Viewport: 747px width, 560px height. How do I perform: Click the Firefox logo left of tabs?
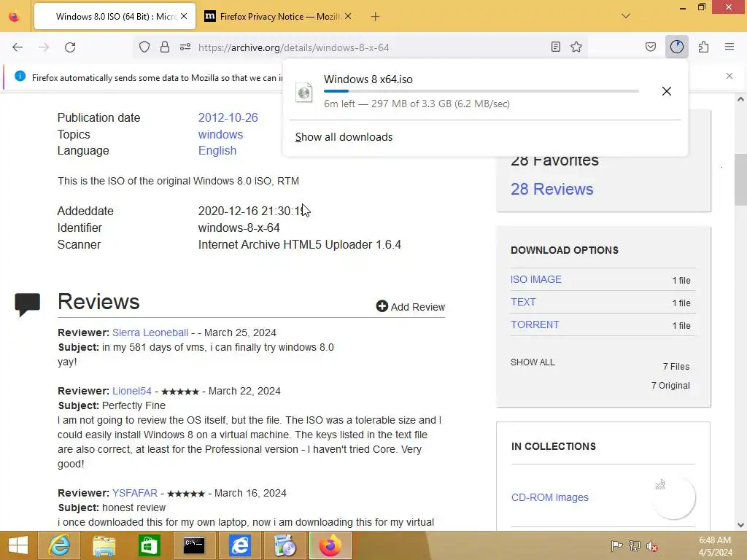15,17
